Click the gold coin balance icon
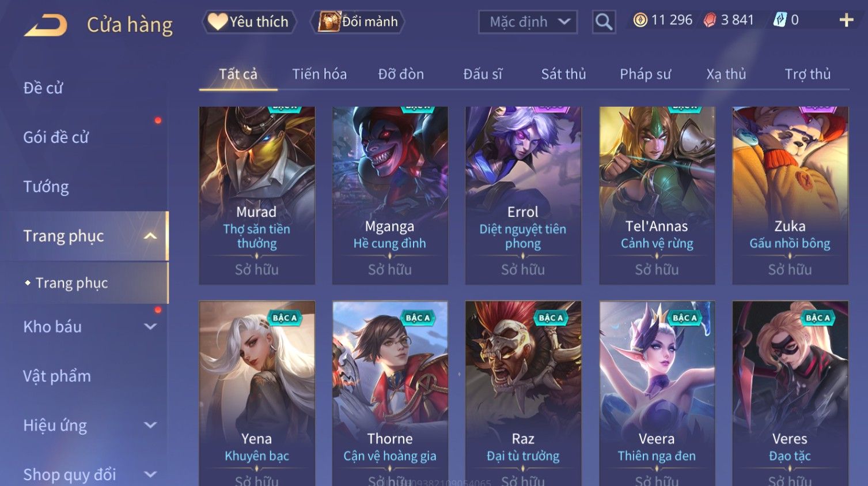 [x=640, y=20]
